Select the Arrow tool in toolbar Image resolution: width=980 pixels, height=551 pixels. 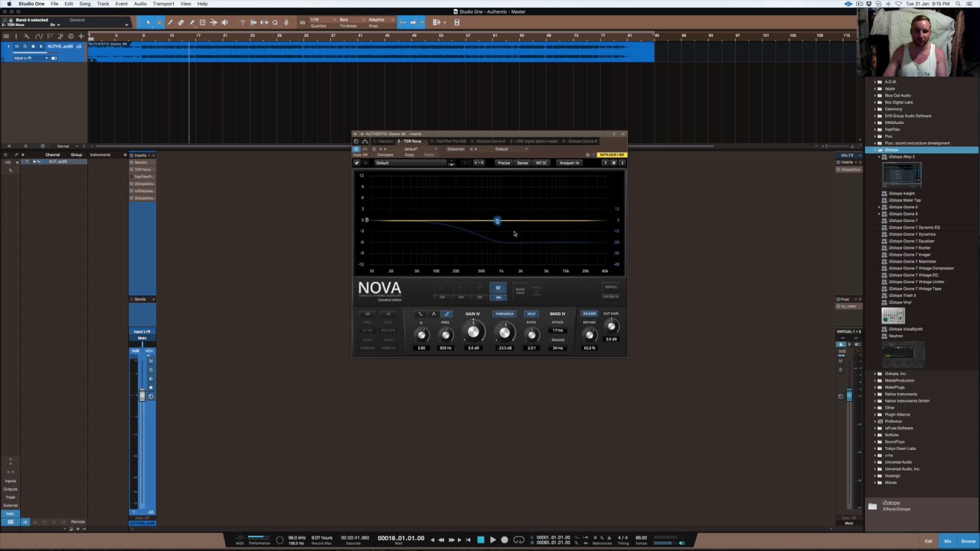tap(149, 22)
